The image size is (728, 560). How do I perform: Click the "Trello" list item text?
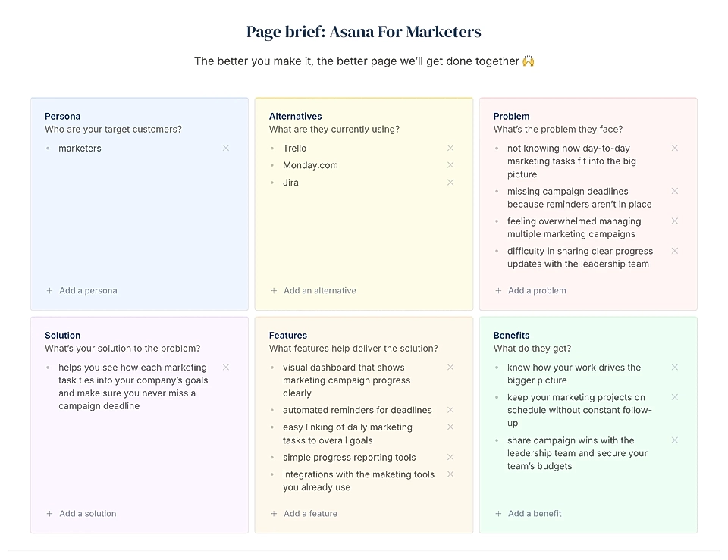click(x=294, y=148)
